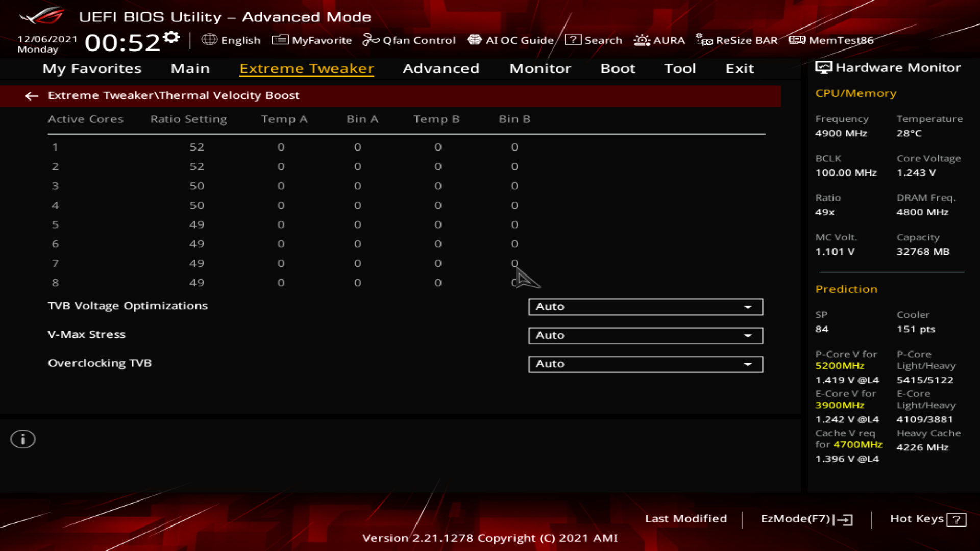
Task: Open AURA lighting settings
Action: coord(659,40)
